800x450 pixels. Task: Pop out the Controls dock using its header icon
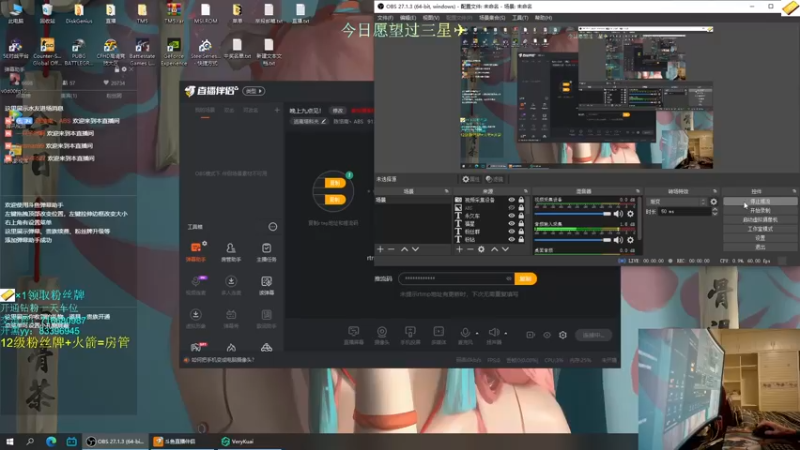pyautogui.click(x=794, y=191)
